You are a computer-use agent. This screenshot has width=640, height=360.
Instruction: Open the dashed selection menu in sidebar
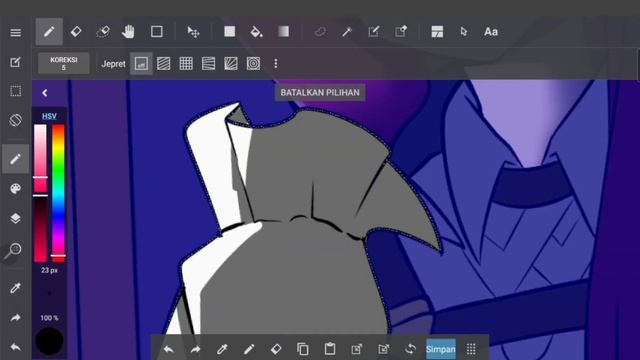pos(16,91)
